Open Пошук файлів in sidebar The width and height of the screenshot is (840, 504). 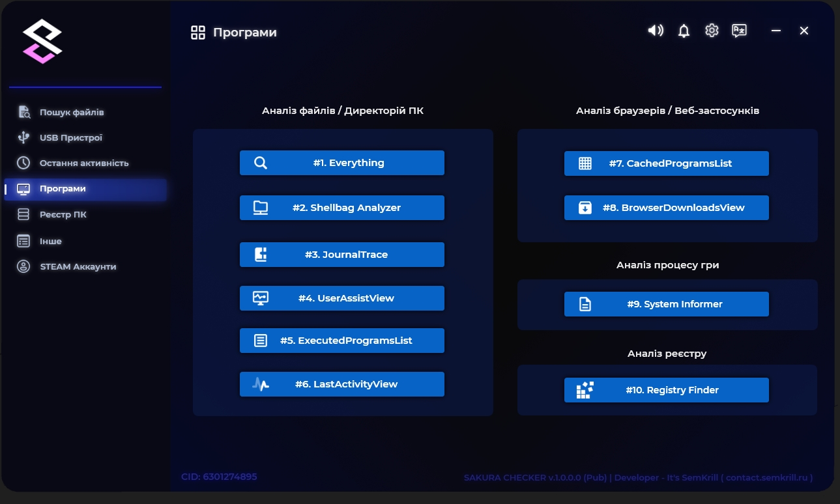tap(72, 112)
